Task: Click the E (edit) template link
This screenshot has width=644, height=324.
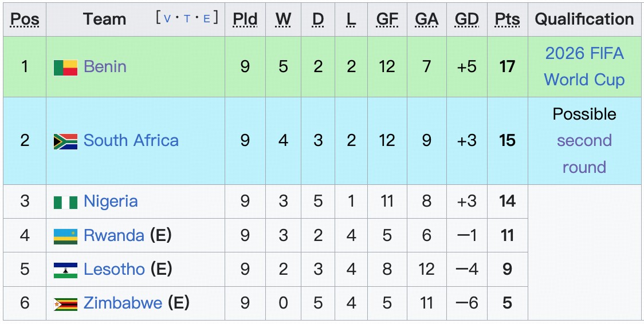Action: click(x=206, y=18)
